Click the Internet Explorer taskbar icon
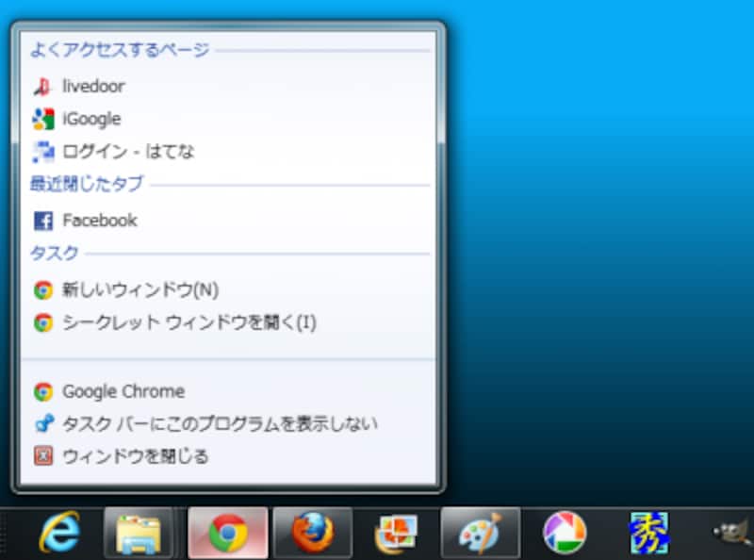Screen dimensions: 754x560 click(x=60, y=533)
